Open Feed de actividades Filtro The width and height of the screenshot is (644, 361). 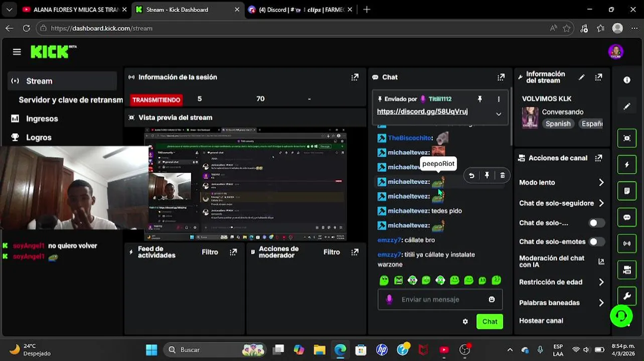click(210, 252)
